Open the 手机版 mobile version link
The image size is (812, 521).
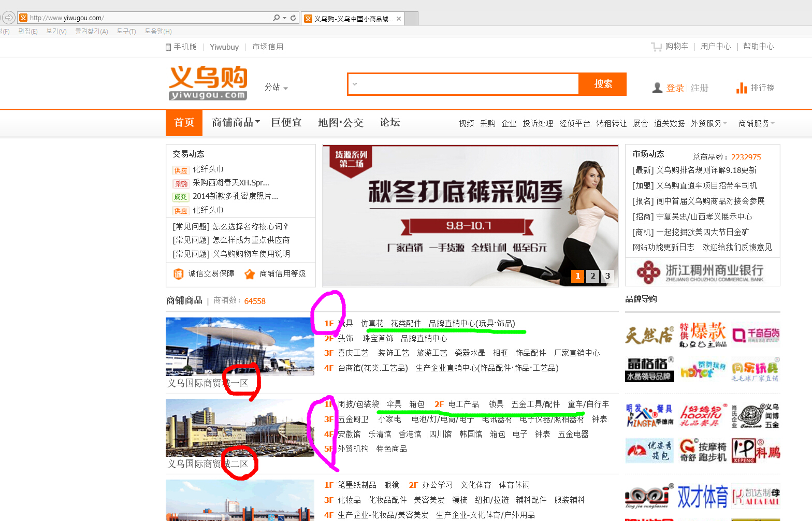tap(181, 47)
